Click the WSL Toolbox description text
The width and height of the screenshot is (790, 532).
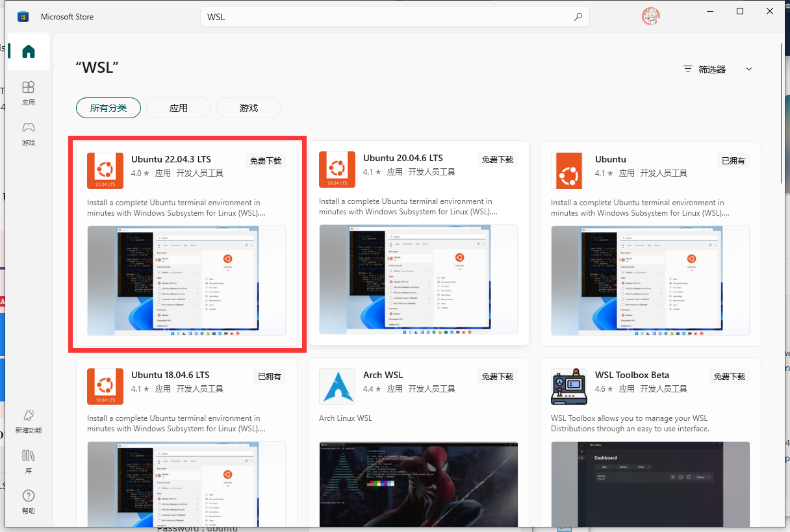(x=630, y=424)
